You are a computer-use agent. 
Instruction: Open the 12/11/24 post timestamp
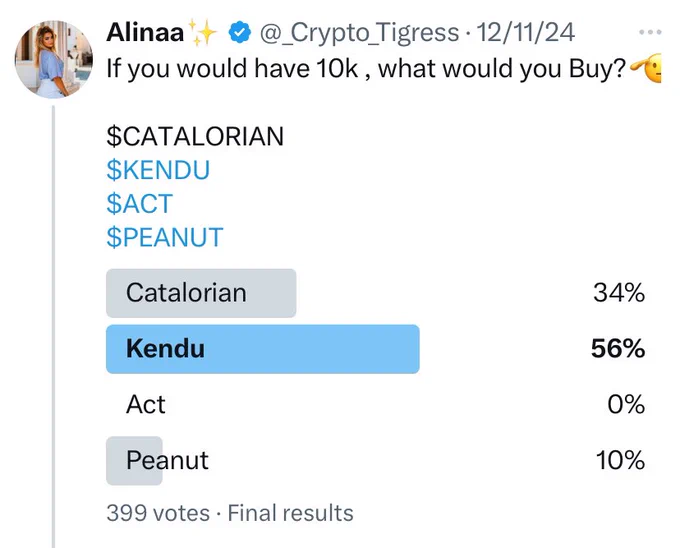click(x=526, y=33)
